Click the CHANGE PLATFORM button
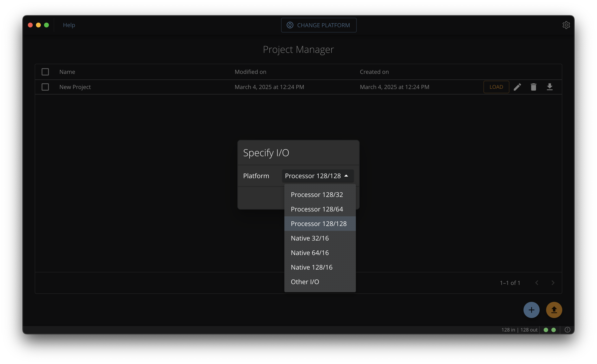597x364 pixels. (319, 25)
